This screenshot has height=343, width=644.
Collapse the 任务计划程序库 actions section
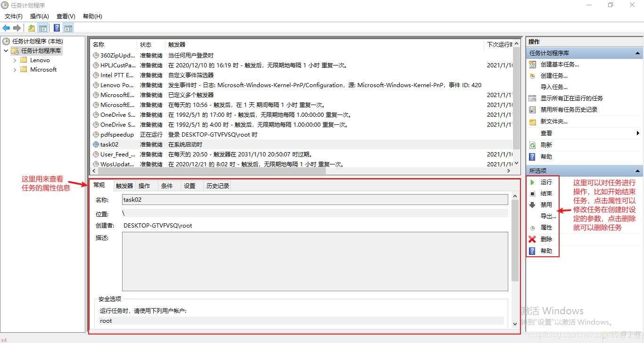point(638,54)
